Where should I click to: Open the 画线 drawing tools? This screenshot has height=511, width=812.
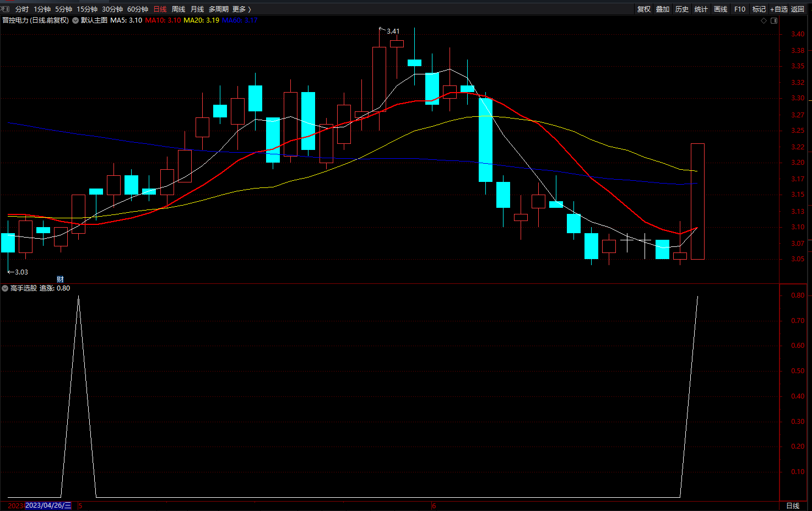tap(721, 9)
